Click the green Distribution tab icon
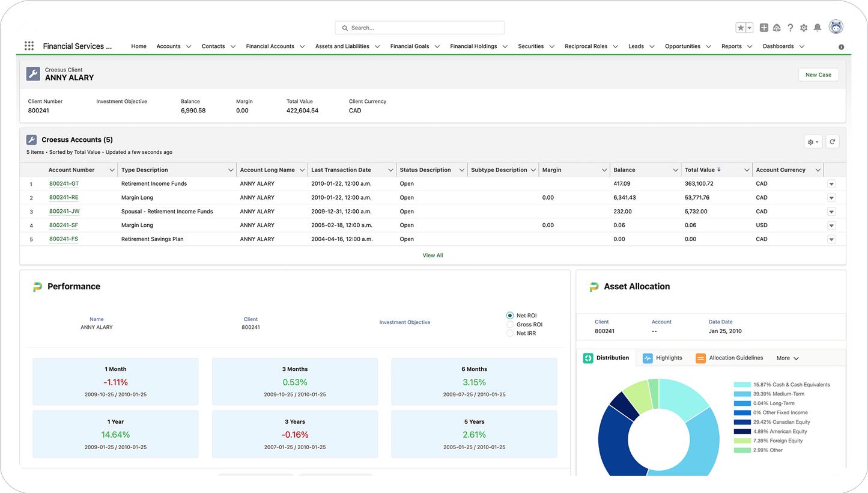 tap(588, 358)
